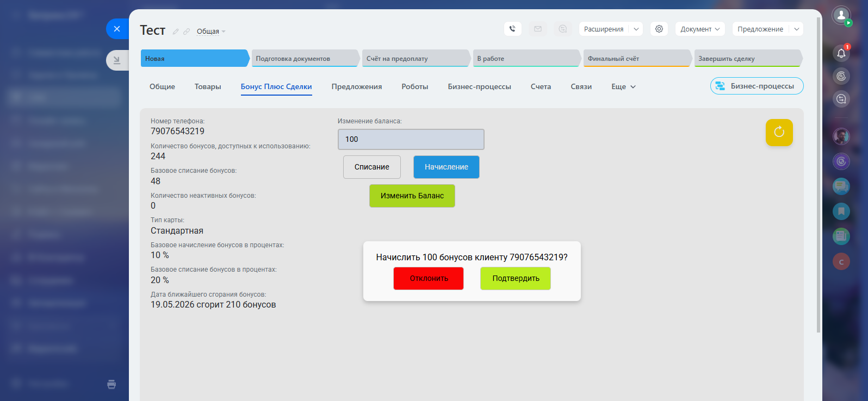Expand the 'Предложение' dropdown arrow
This screenshot has width=868, height=401.
(x=797, y=29)
